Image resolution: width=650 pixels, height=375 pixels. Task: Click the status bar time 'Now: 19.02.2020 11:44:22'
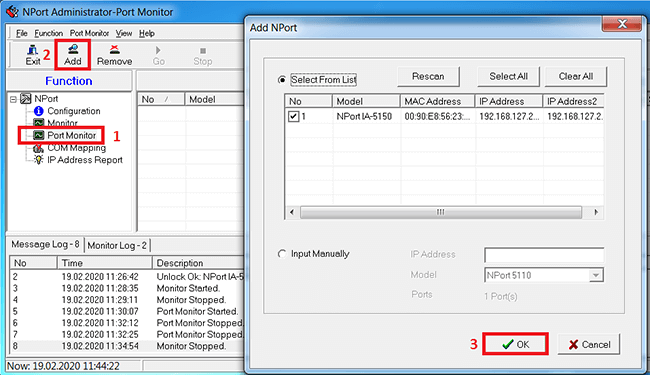pyautogui.click(x=63, y=366)
